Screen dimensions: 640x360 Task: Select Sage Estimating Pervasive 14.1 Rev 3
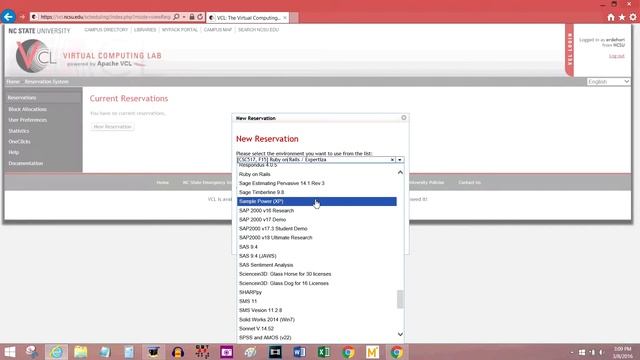pyautogui.click(x=317, y=183)
